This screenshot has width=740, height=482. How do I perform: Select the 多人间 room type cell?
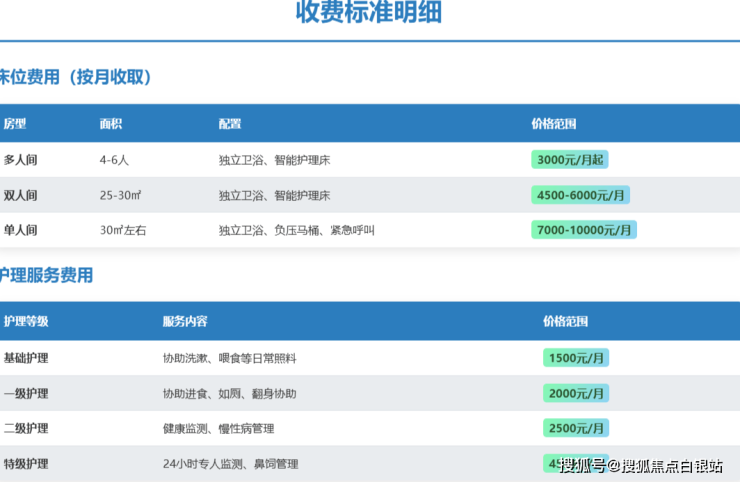tap(20, 160)
